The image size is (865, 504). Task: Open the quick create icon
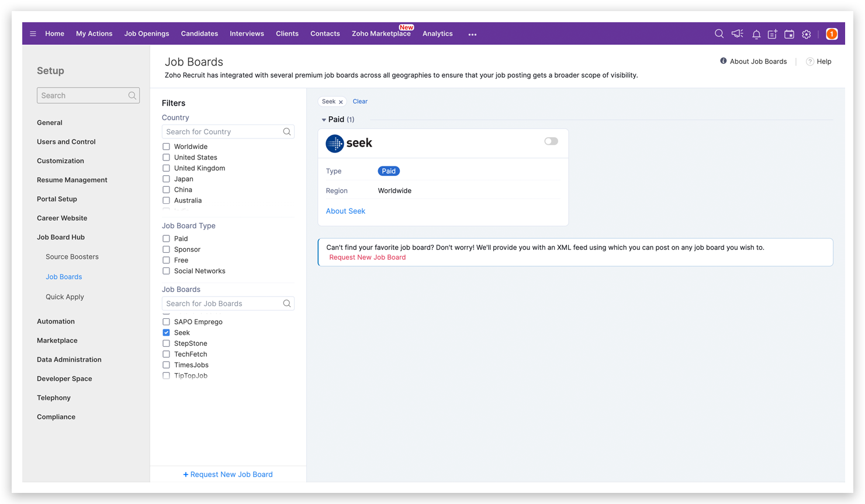pyautogui.click(x=772, y=34)
